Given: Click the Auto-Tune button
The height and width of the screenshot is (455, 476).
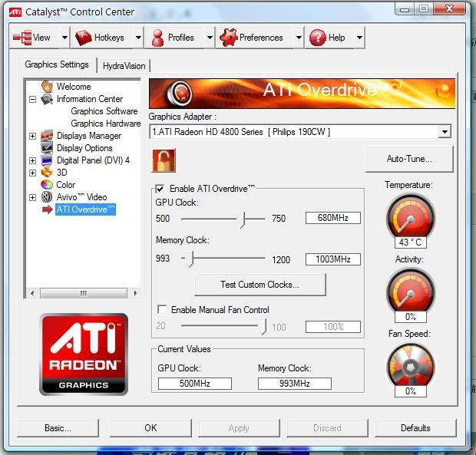Looking at the screenshot, I should pyautogui.click(x=409, y=159).
